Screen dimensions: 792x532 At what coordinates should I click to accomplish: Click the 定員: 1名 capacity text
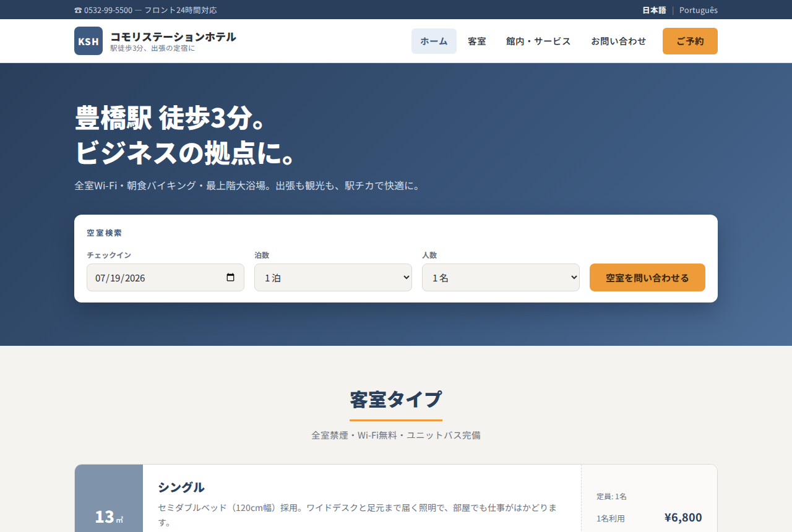(x=611, y=496)
